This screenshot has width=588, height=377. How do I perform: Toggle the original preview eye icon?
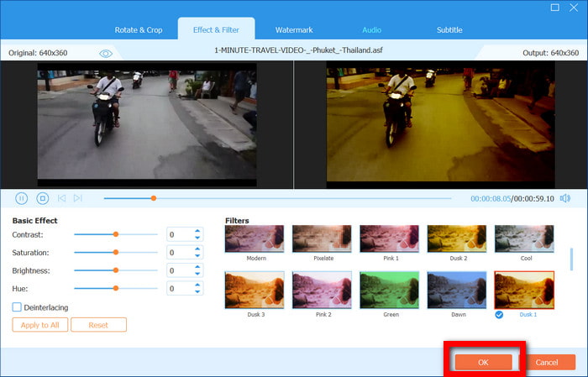pos(106,53)
